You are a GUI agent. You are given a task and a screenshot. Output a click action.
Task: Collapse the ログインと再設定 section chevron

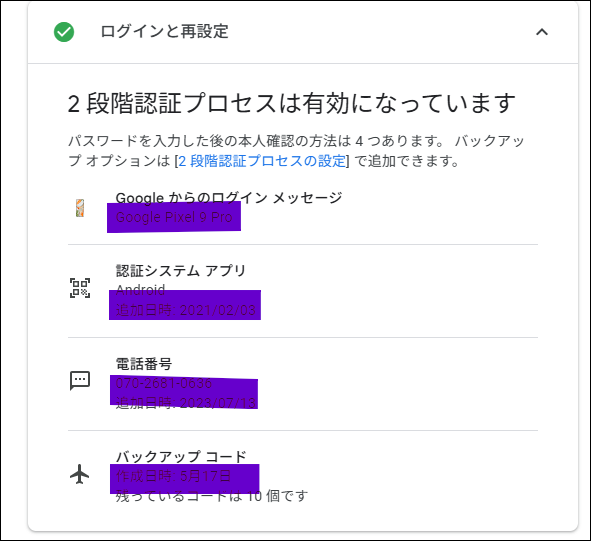coord(542,32)
